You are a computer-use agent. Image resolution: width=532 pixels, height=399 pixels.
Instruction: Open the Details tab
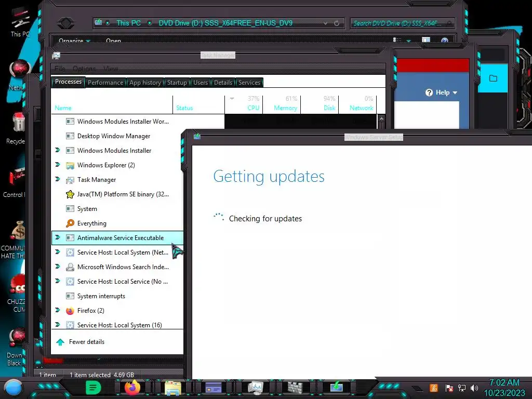coord(223,83)
